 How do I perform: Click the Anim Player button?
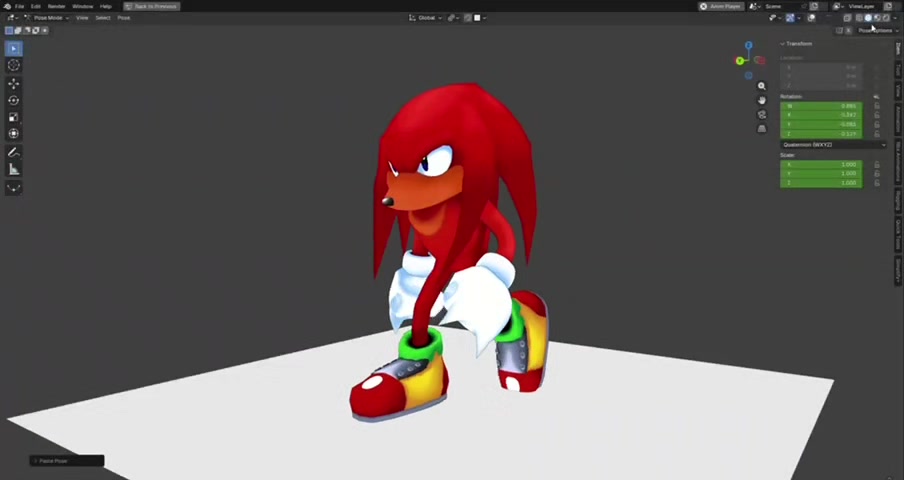click(721, 6)
